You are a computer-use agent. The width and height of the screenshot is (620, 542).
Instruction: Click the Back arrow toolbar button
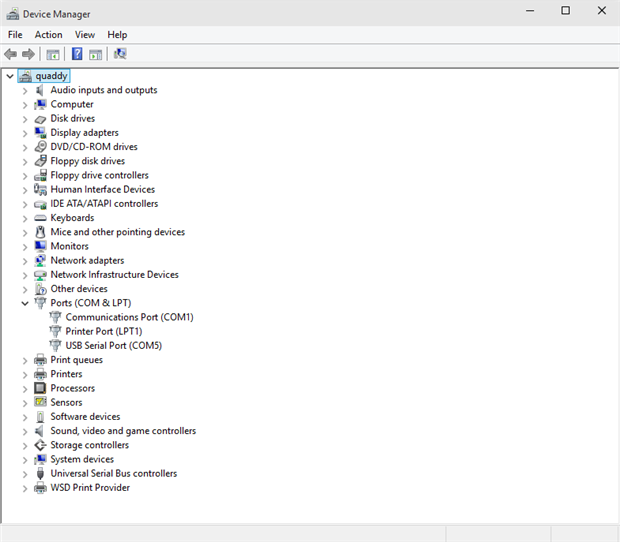click(11, 54)
